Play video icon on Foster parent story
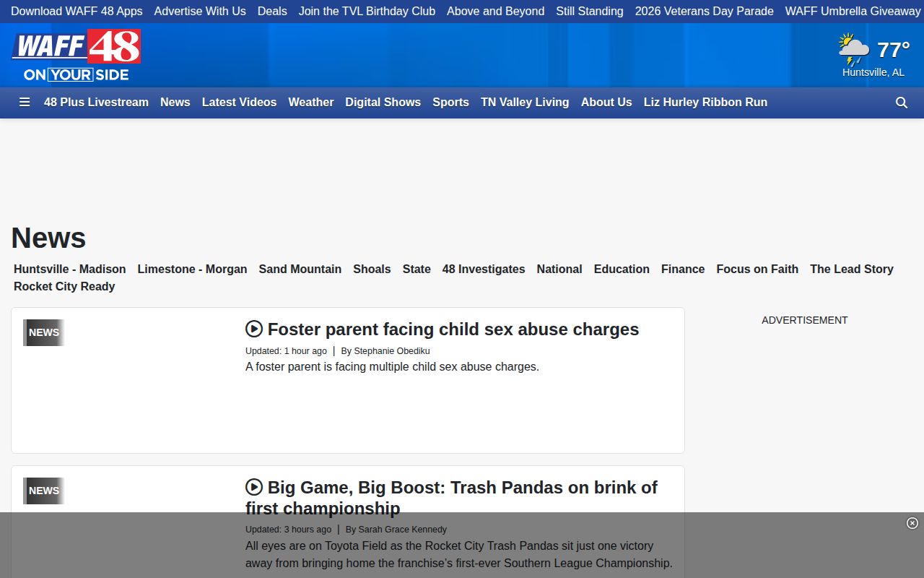 coord(254,329)
